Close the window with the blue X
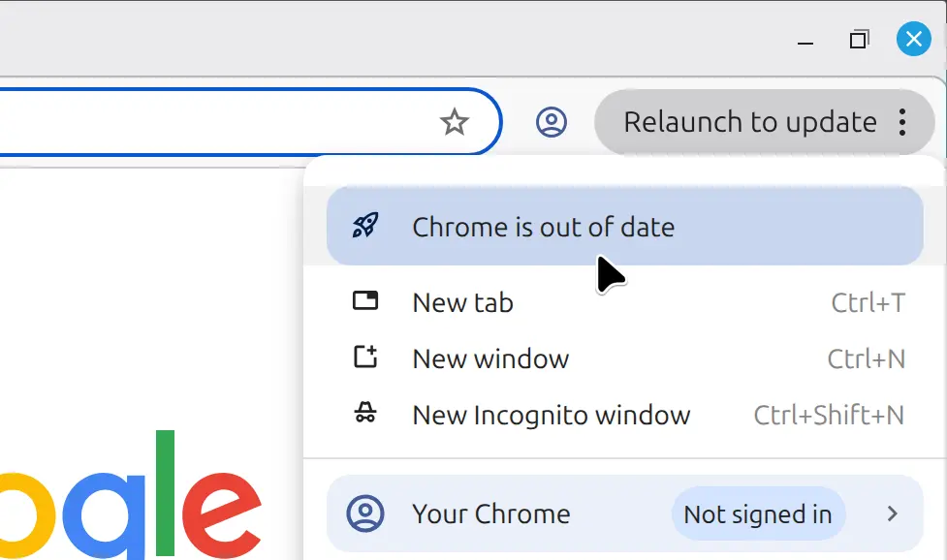 coord(912,39)
